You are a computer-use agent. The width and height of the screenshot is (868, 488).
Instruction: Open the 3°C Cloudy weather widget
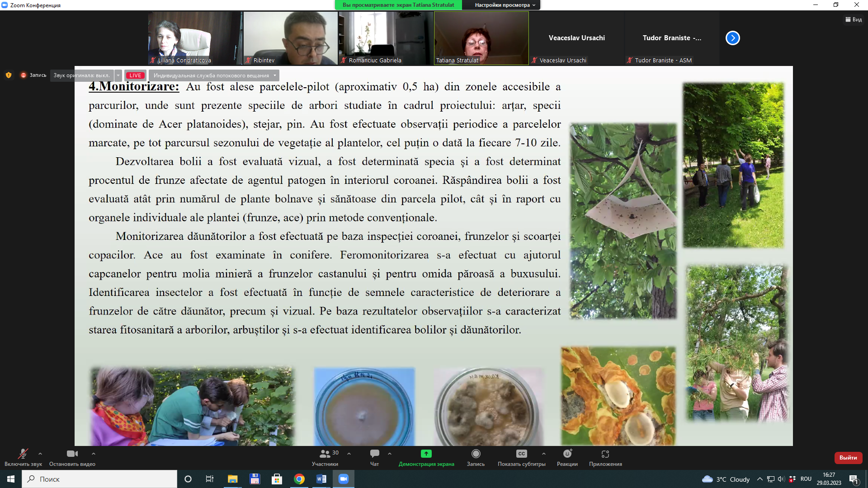[x=726, y=479]
